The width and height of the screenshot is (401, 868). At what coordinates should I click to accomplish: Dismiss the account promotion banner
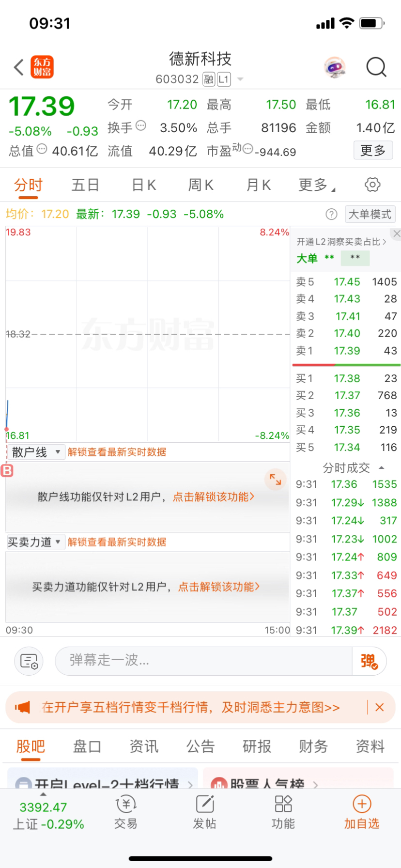click(x=380, y=707)
